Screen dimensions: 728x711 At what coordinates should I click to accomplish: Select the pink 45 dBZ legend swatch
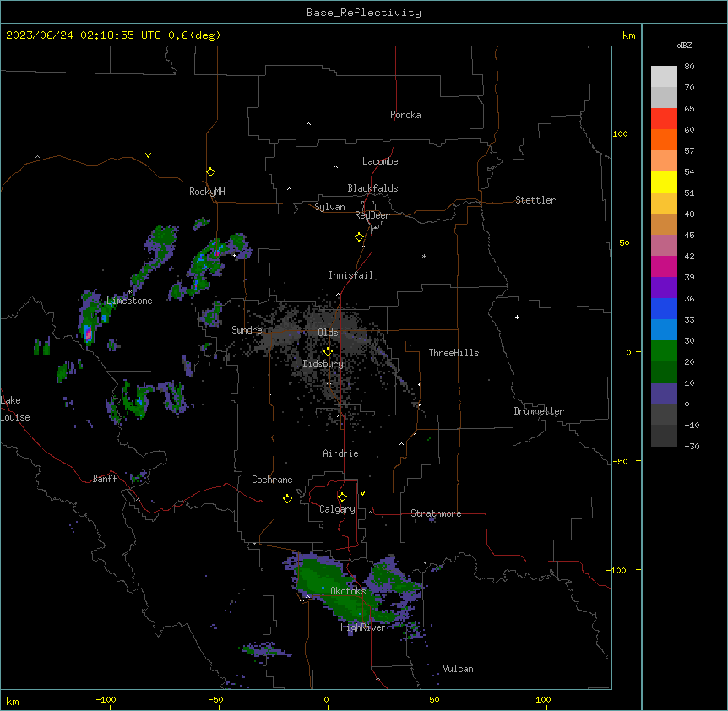click(664, 245)
